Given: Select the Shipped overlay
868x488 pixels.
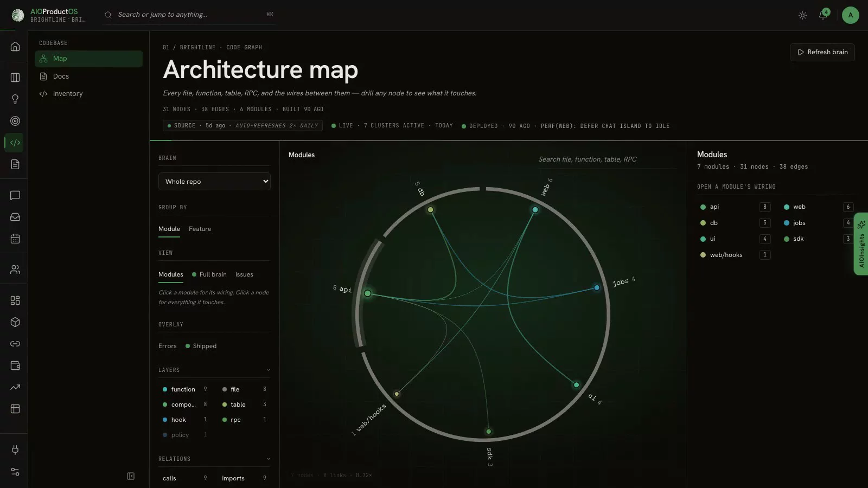Looking at the screenshot, I should [x=201, y=346].
